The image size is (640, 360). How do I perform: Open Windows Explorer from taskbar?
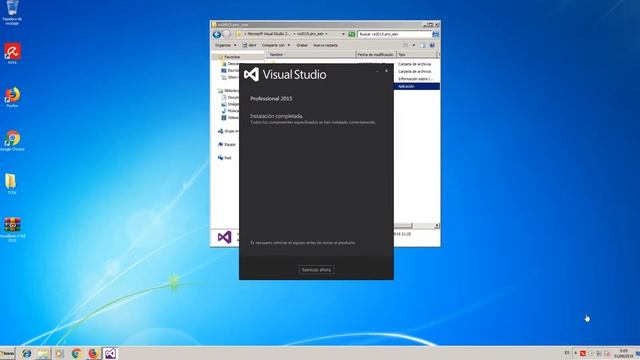(x=43, y=353)
